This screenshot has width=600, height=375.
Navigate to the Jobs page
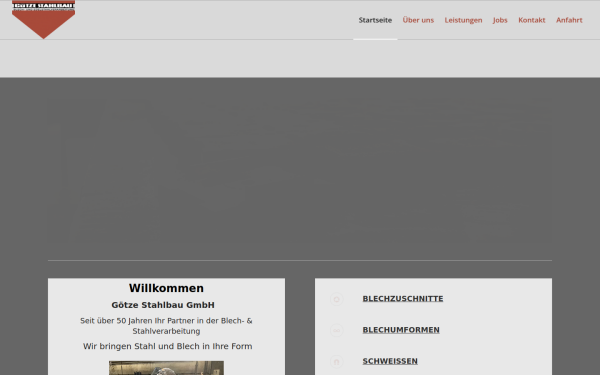[x=500, y=20]
